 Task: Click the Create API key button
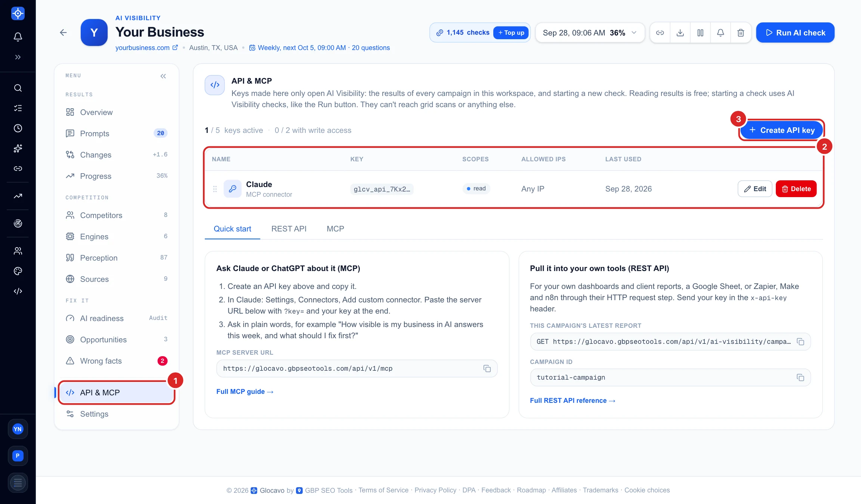[781, 130]
